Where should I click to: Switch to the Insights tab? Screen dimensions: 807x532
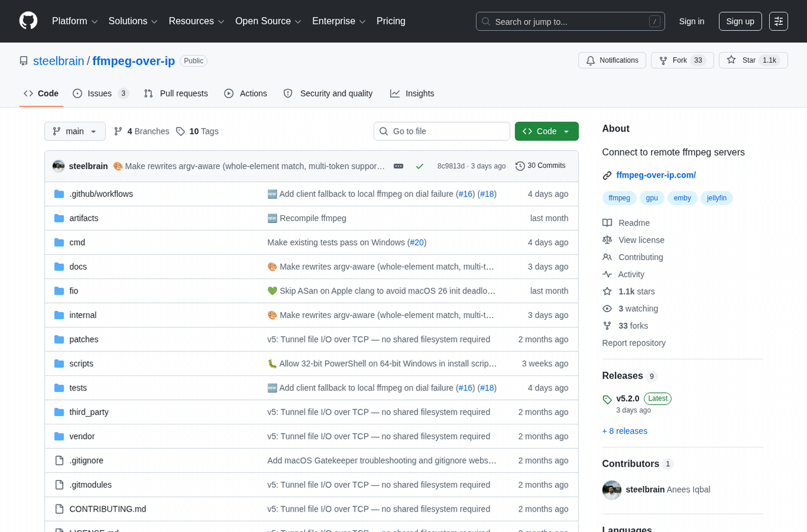coord(412,93)
